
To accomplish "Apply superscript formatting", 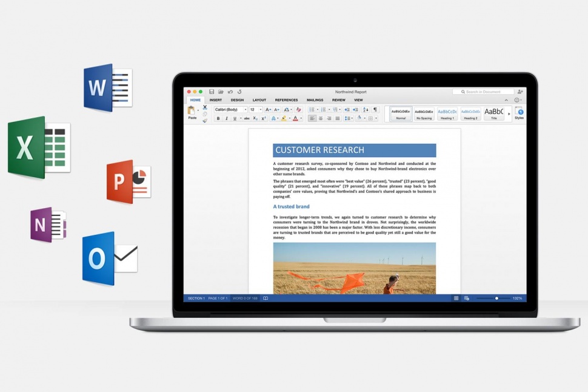I will [x=264, y=118].
